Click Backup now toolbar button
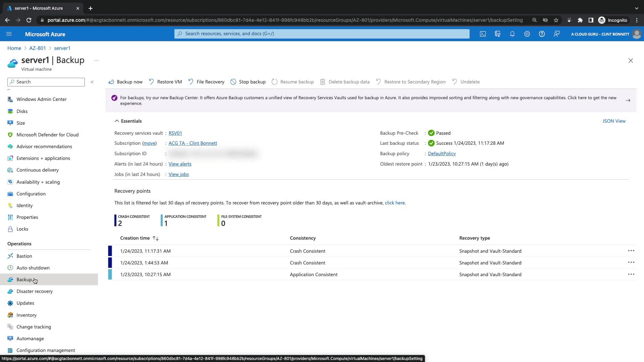The image size is (644, 362). [x=125, y=82]
